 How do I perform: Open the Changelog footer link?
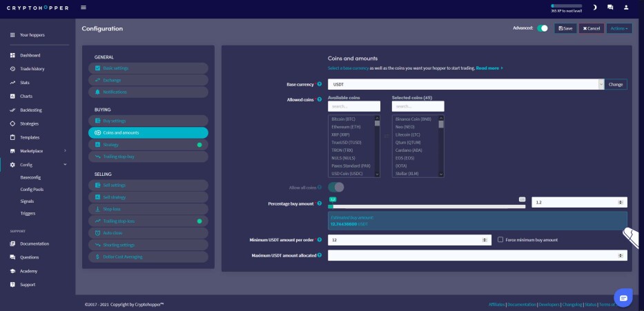click(x=572, y=304)
